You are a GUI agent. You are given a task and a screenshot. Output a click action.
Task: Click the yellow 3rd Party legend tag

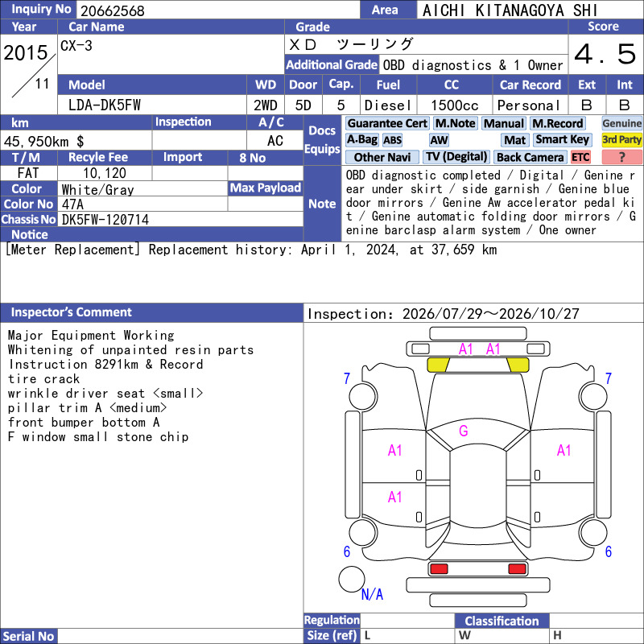[x=621, y=139]
